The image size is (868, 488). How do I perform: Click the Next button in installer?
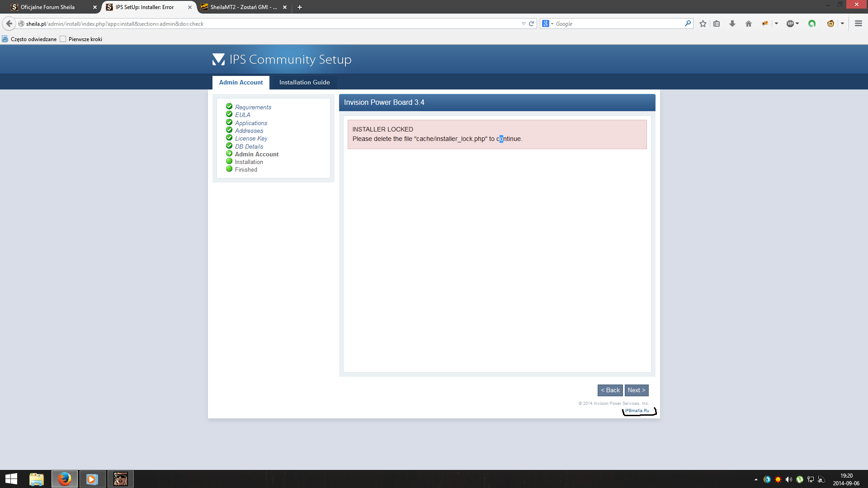[x=637, y=390]
